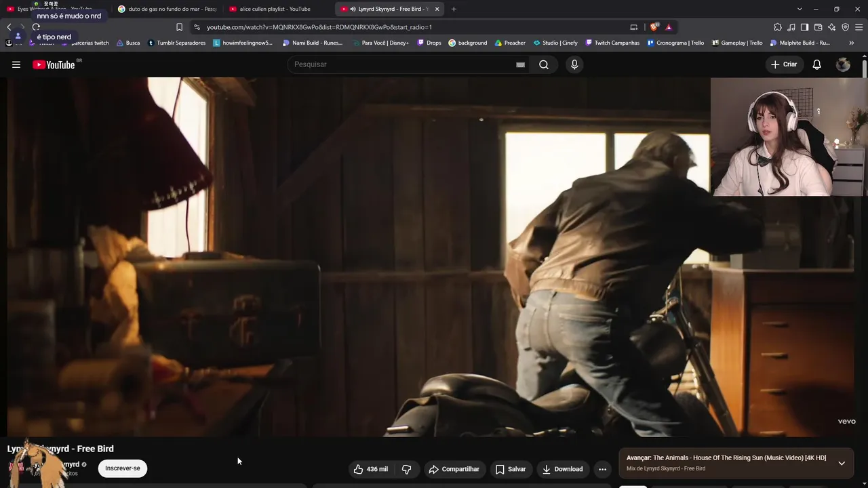Viewport: 868px width, 488px height.
Task: Open more actions three-dot menu
Action: coord(602,469)
